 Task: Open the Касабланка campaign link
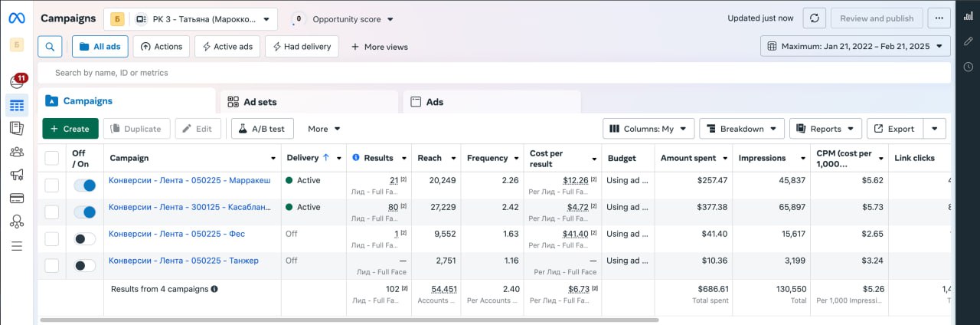189,207
